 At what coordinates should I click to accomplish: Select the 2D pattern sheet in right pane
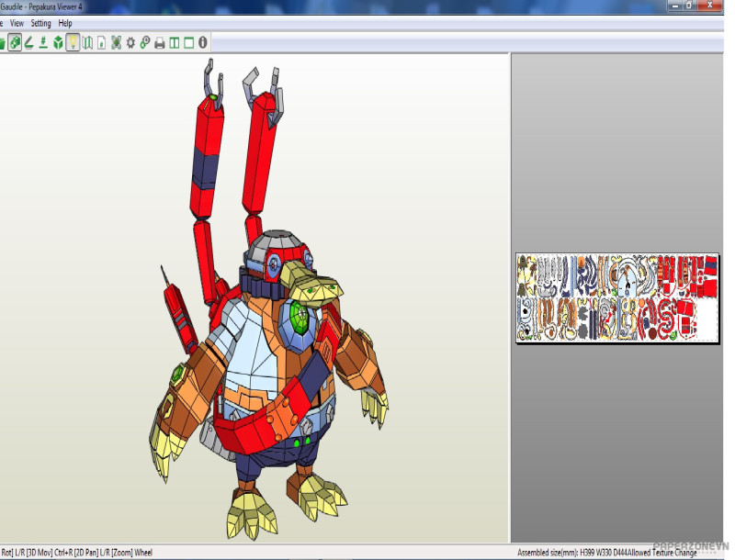click(x=616, y=298)
